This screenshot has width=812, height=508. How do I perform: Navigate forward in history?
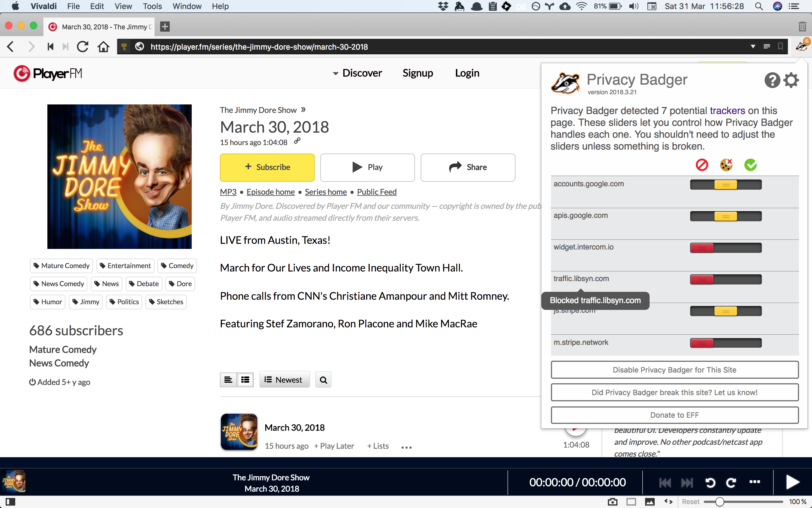click(31, 47)
